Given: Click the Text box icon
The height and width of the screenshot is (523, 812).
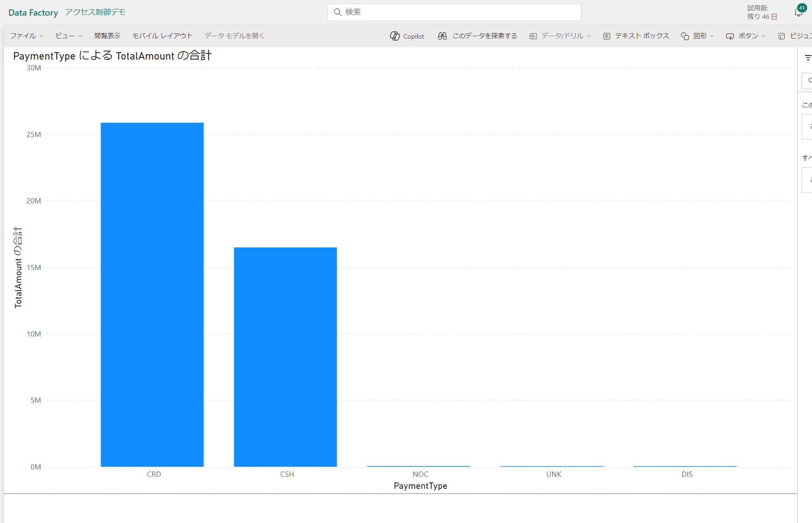Looking at the screenshot, I should coord(607,36).
